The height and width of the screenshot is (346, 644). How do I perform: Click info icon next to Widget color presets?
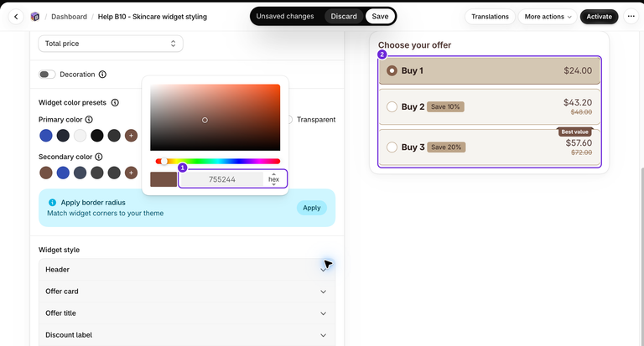click(115, 102)
